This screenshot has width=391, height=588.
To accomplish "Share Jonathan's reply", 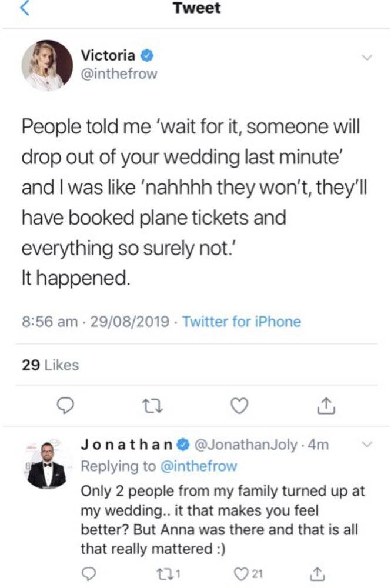I will pos(317,574).
